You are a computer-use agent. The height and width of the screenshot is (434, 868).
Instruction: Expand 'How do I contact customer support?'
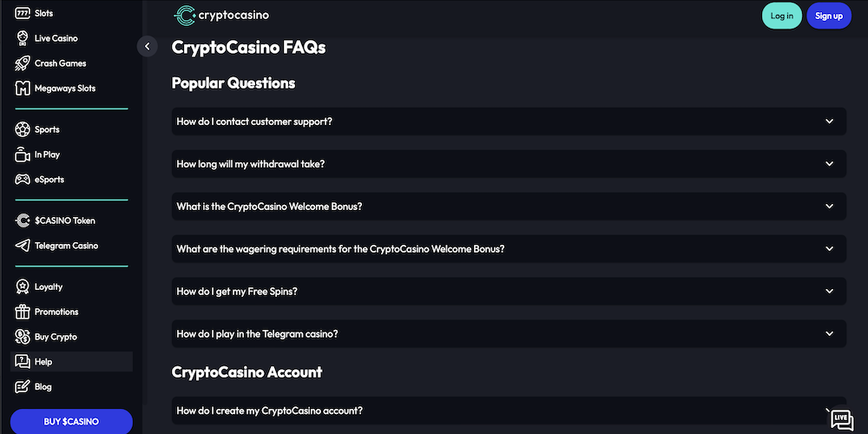(x=509, y=122)
